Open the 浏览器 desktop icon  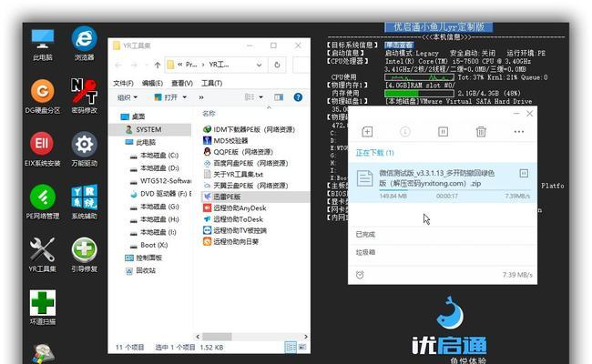coord(84,44)
